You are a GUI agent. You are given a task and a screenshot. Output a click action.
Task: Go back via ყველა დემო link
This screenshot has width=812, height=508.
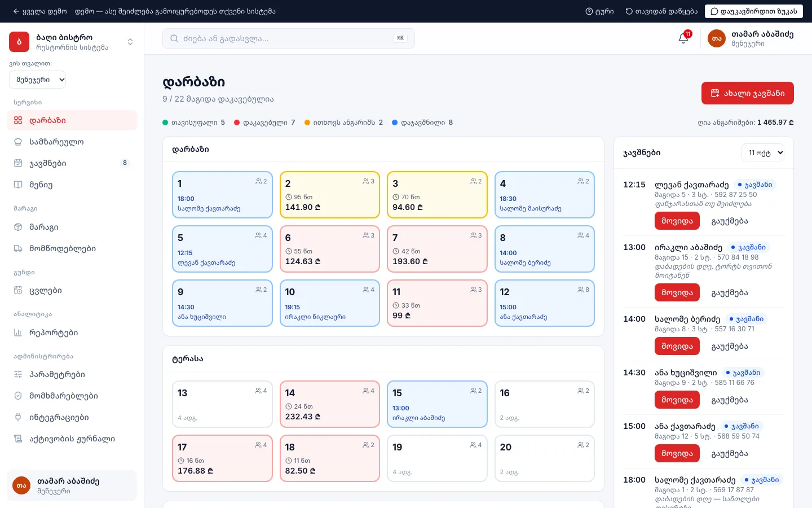click(x=39, y=11)
